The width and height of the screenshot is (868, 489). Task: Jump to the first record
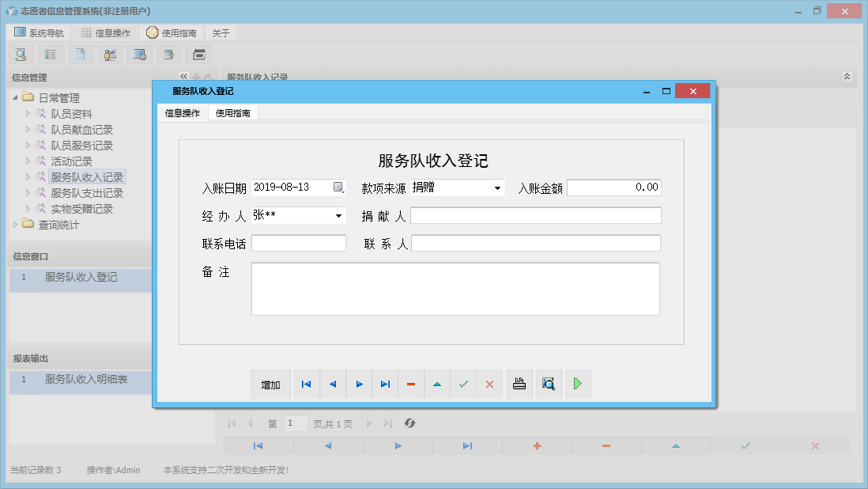click(x=306, y=384)
